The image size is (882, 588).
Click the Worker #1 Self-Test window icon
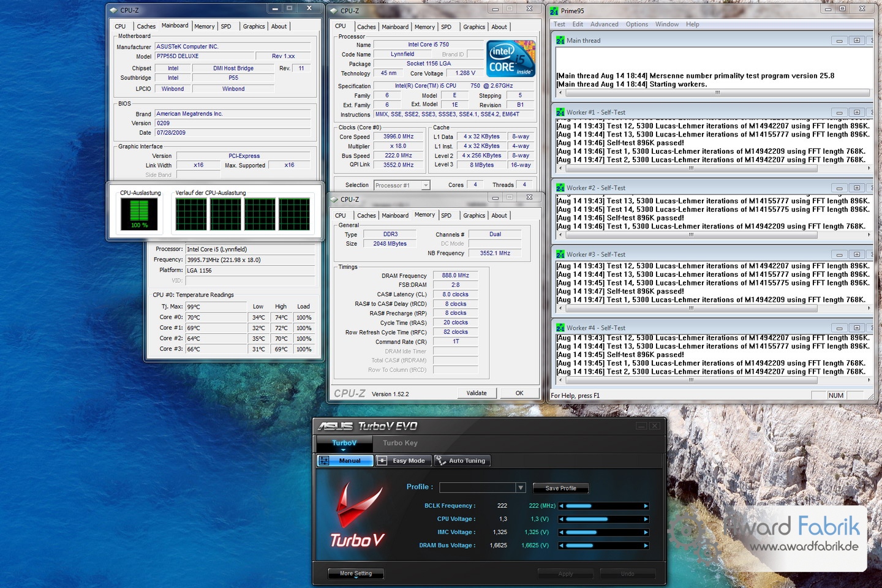(x=560, y=112)
